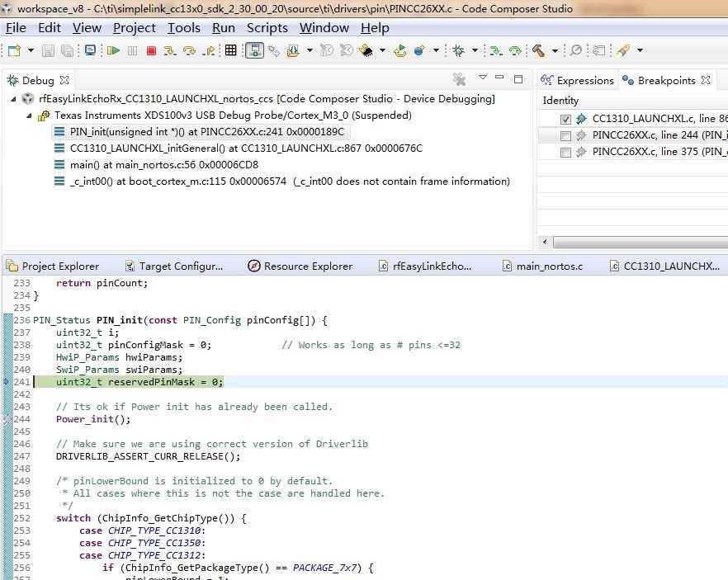Click the Suspend (pause) debug icon

[x=131, y=50]
